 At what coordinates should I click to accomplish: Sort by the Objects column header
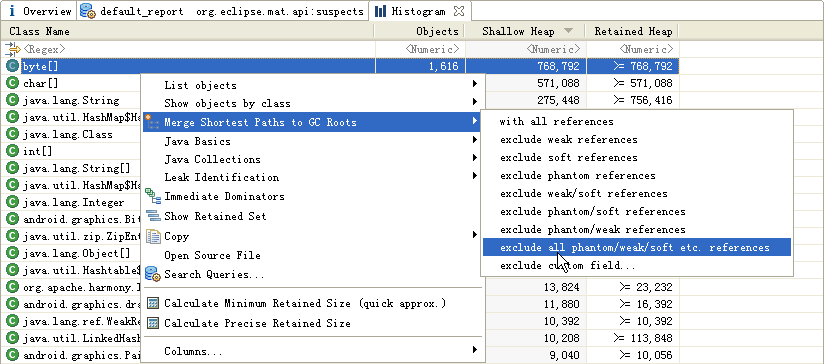tap(420, 31)
